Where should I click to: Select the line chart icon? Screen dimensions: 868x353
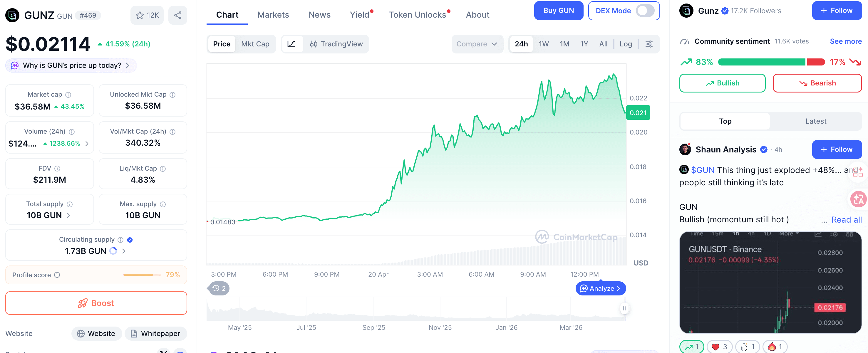point(292,44)
